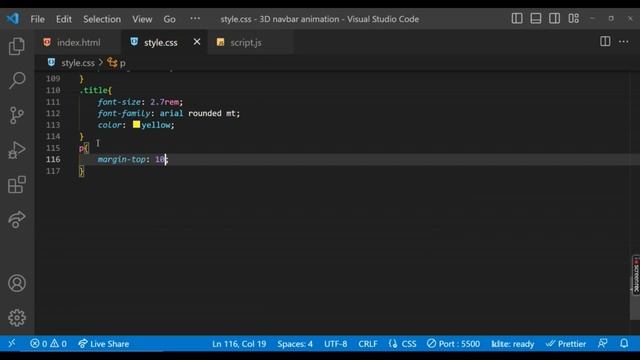Click the .title selector text
Viewport: 640px width, 360px height.
(93, 90)
